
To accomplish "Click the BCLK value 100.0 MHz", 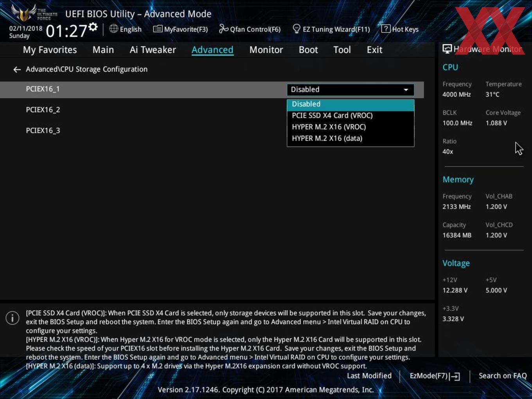I will coord(457,123).
